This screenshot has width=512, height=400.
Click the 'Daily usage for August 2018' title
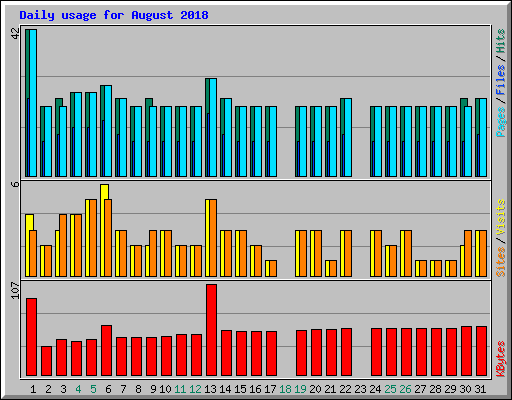point(114,15)
